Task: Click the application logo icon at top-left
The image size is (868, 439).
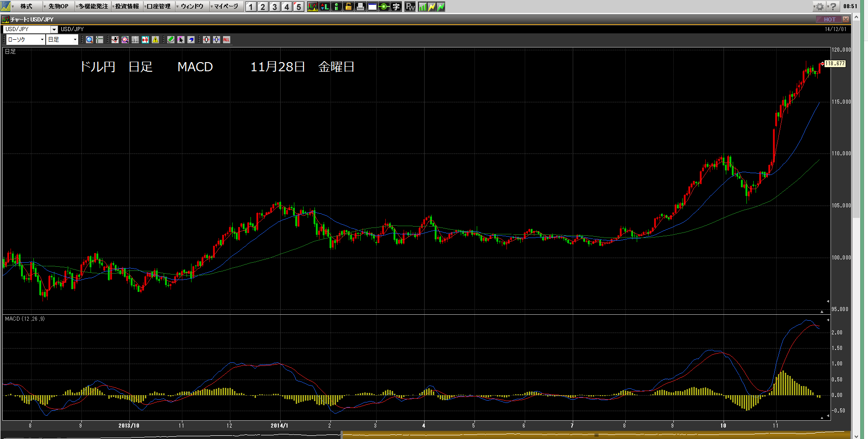Action: point(5,6)
